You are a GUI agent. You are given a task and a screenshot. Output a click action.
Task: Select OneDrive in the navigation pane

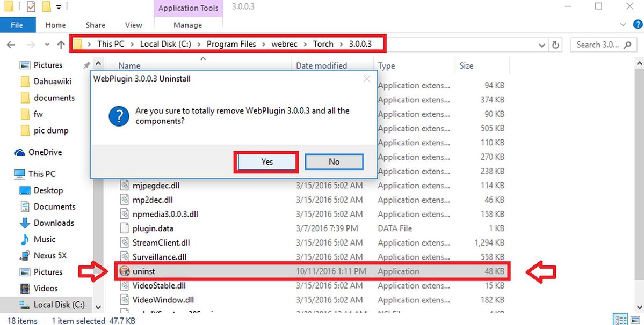tap(45, 152)
